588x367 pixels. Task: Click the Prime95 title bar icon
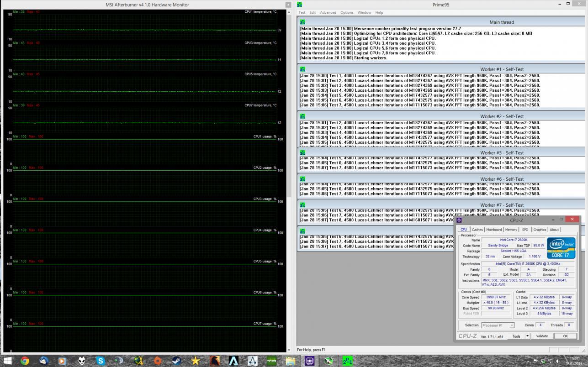point(300,5)
